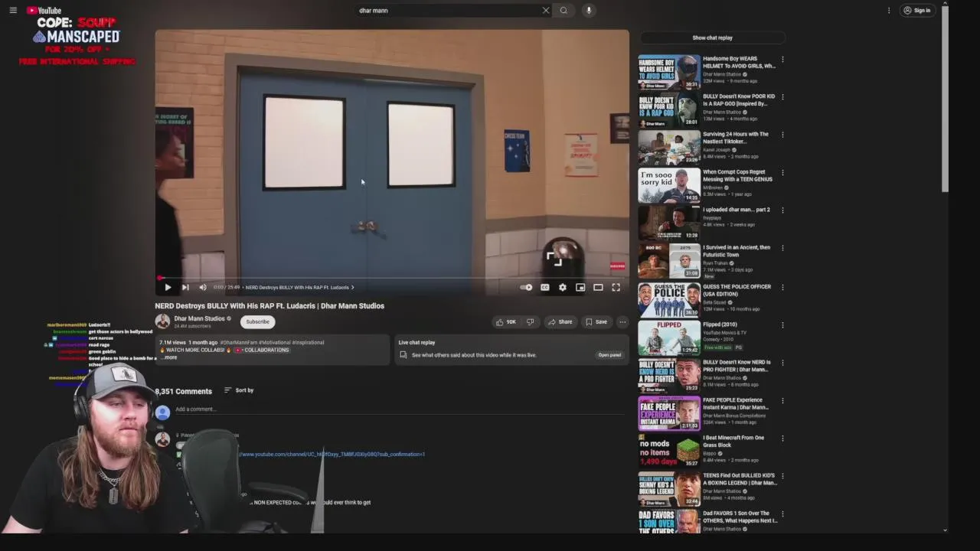Like the video with 90K likes
Screen dimensions: 980x551
click(x=505, y=322)
